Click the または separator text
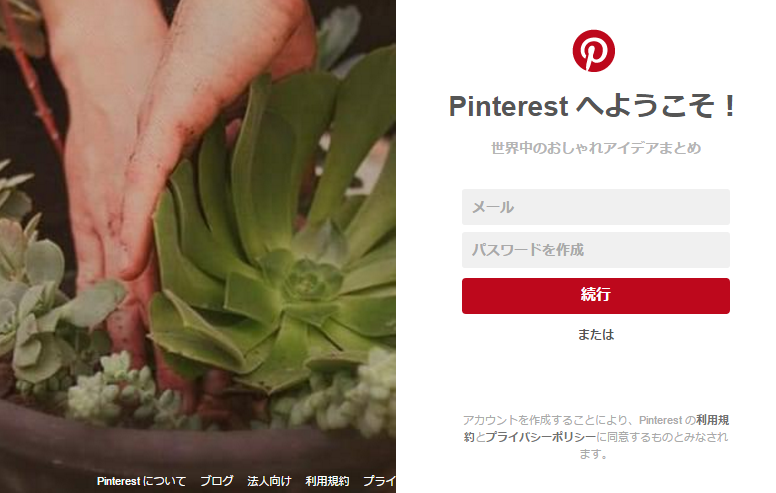This screenshot has width=776, height=493. (x=596, y=335)
